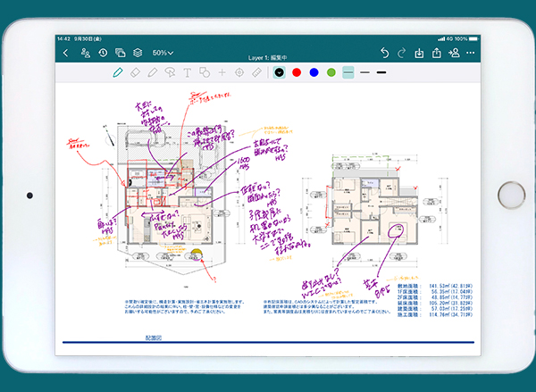
Task: Choose the red pen color
Action: pyautogui.click(x=297, y=71)
